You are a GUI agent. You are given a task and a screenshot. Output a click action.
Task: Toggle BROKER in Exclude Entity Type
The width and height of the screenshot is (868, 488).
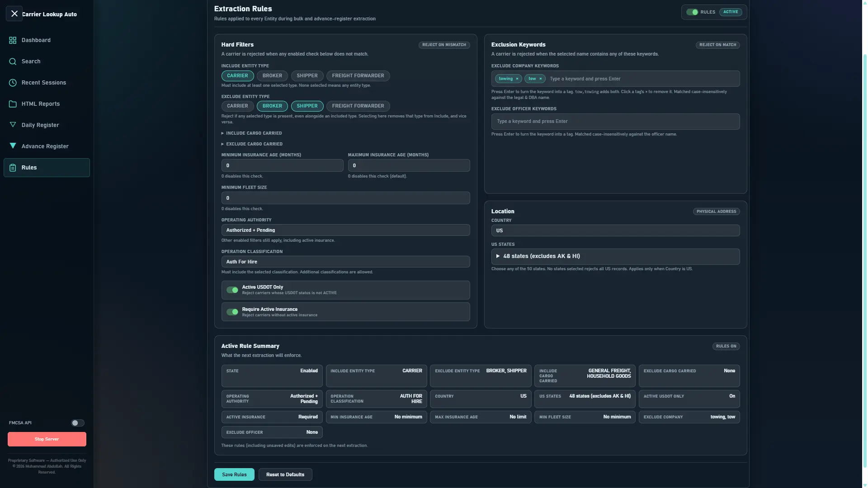272,106
